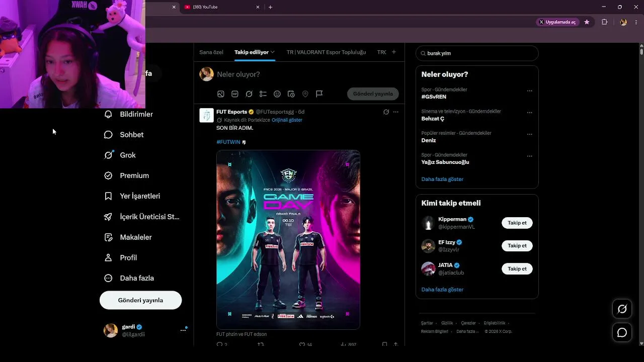This screenshot has width=644, height=362.
Task: Bookmark this page with the star icon
Action: coord(587,22)
